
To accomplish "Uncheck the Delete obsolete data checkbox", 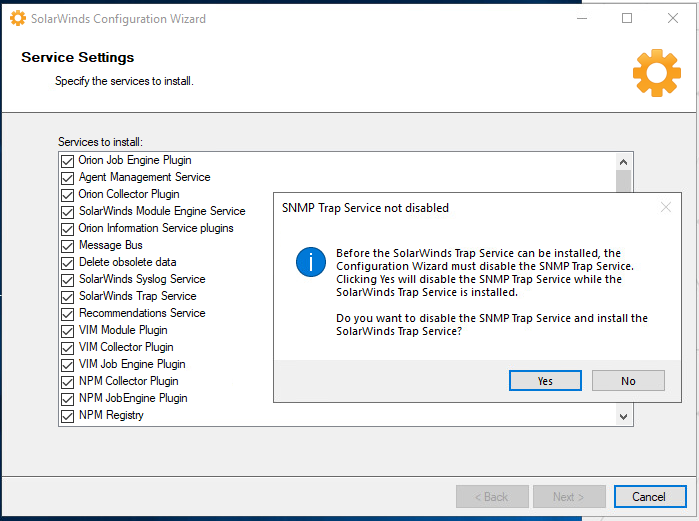I will pos(67,263).
